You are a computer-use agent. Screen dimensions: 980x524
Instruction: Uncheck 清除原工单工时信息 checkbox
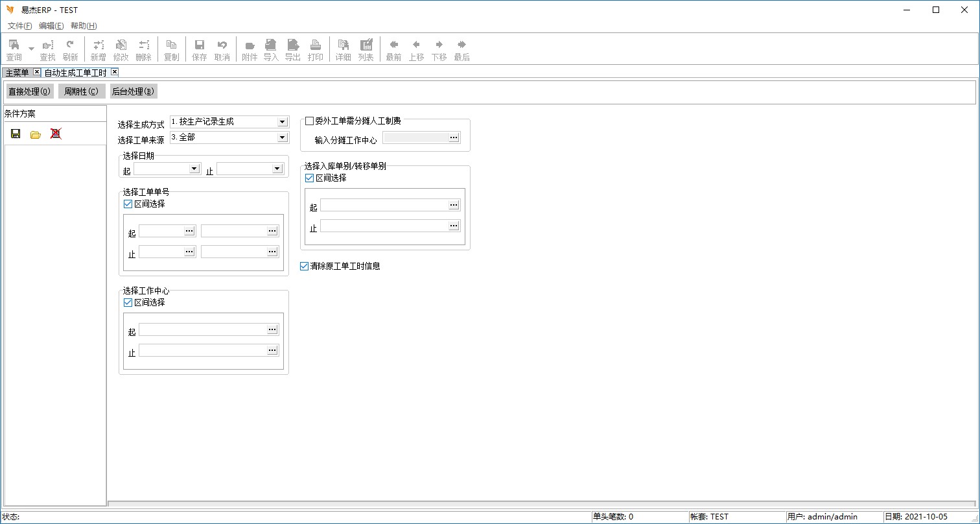tap(305, 266)
